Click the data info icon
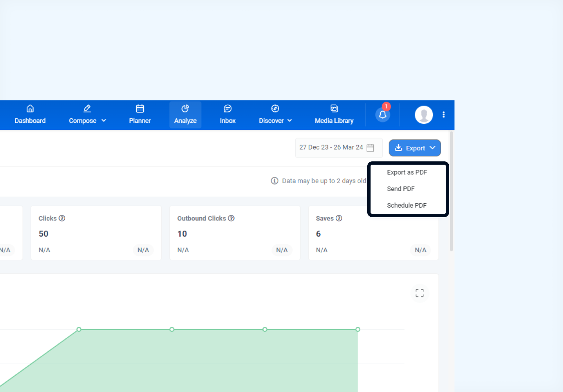563x392 pixels. click(274, 181)
